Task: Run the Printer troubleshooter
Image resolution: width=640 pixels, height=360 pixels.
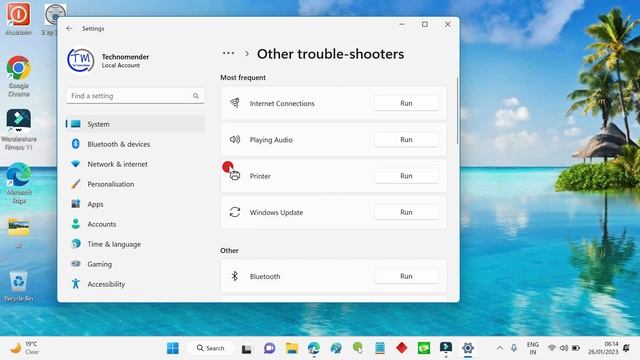Action: pos(406,176)
